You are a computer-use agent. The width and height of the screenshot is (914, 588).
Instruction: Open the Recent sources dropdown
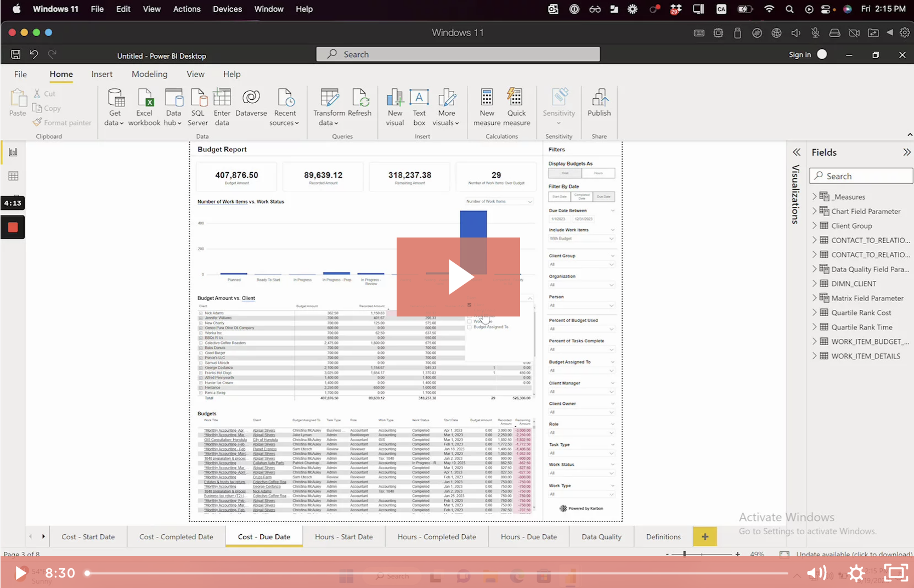click(x=285, y=123)
